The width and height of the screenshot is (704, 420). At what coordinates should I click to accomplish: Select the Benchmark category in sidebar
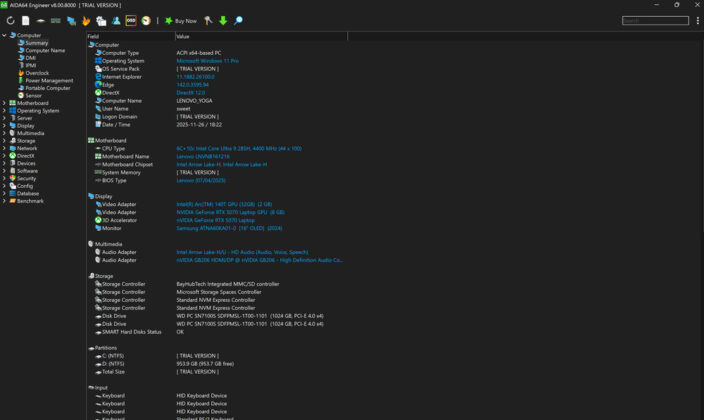(30, 201)
